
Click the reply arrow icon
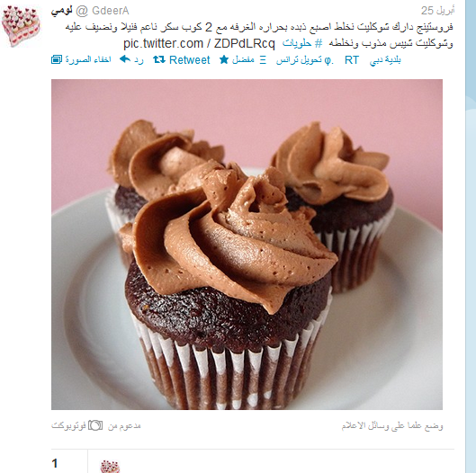point(125,58)
